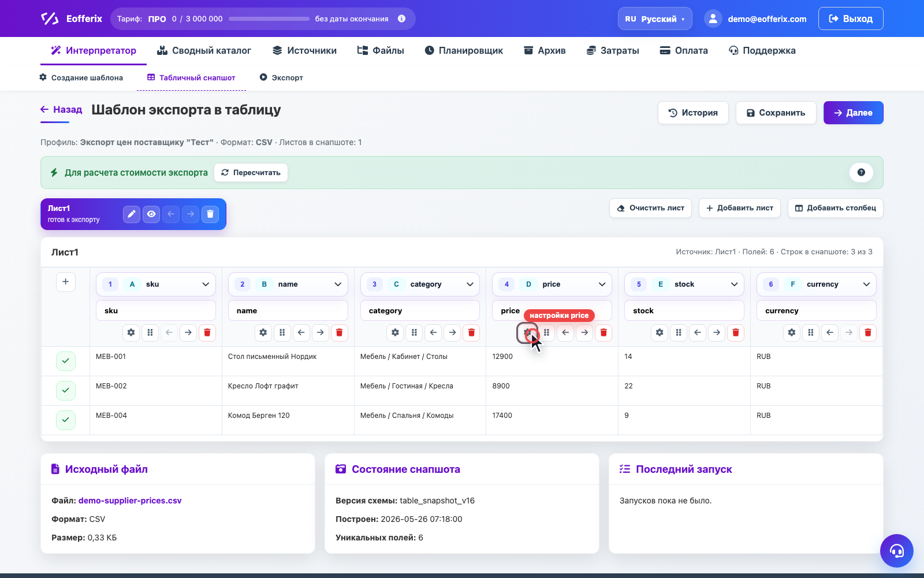
Task: Move the currency column left with arrow
Action: tap(830, 332)
